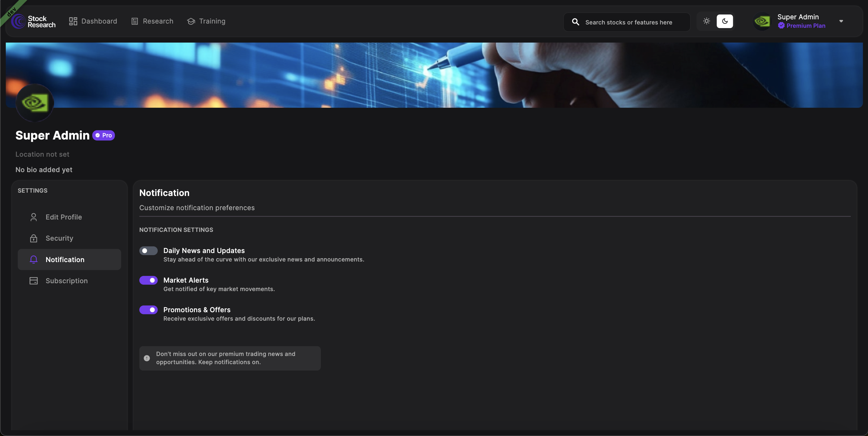Click 'Daily News and Updates' label

204,251
